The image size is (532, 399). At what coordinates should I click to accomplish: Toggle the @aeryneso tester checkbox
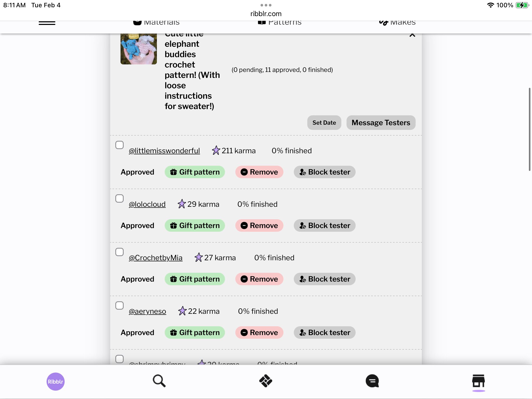pos(119,305)
